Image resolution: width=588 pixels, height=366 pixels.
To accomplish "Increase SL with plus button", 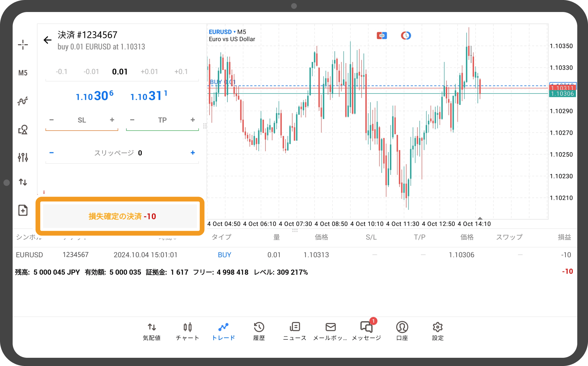I will coord(112,120).
